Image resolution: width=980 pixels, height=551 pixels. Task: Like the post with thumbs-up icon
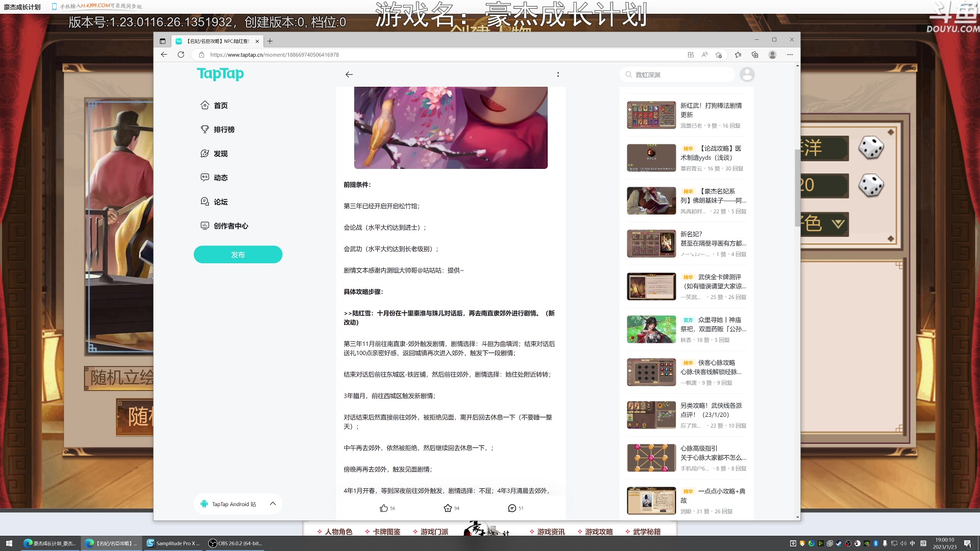tap(384, 508)
